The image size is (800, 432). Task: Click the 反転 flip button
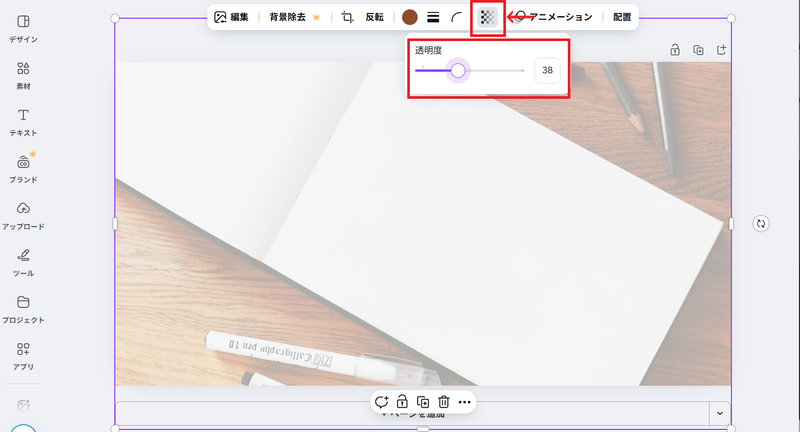374,17
